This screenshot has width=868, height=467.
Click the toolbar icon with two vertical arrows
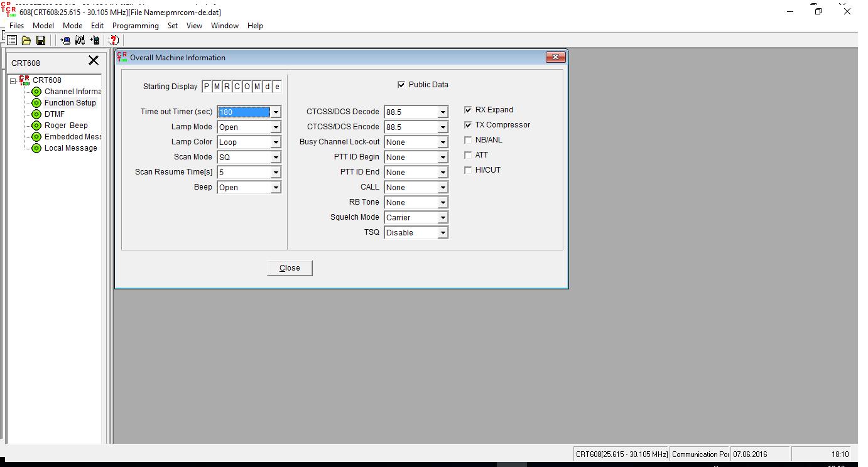pos(80,40)
